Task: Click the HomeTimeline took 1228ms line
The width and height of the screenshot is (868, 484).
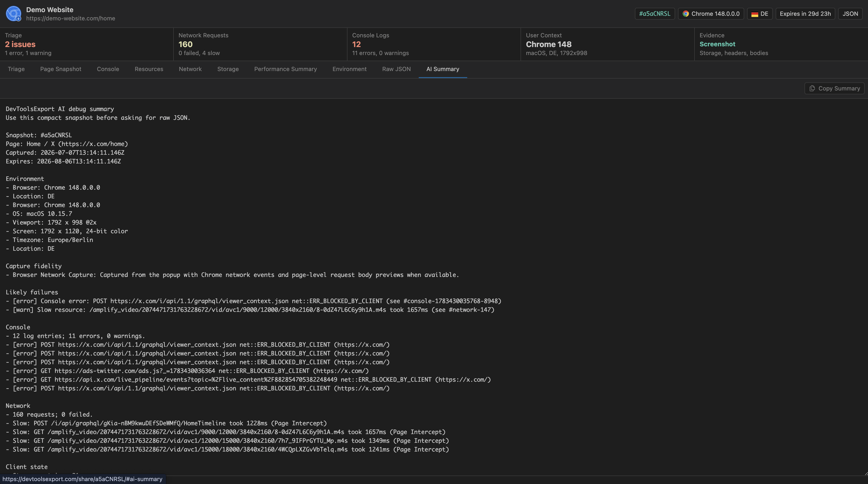Action: (166, 423)
